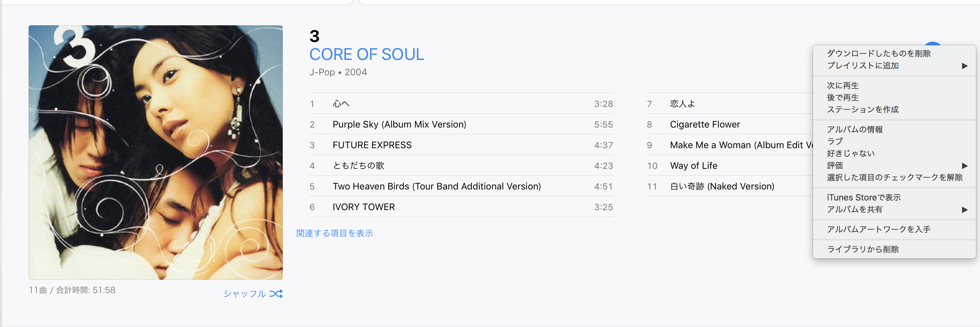Select ライブラリから削除 menu entry
The height and width of the screenshot is (327, 980).
coord(863,249)
